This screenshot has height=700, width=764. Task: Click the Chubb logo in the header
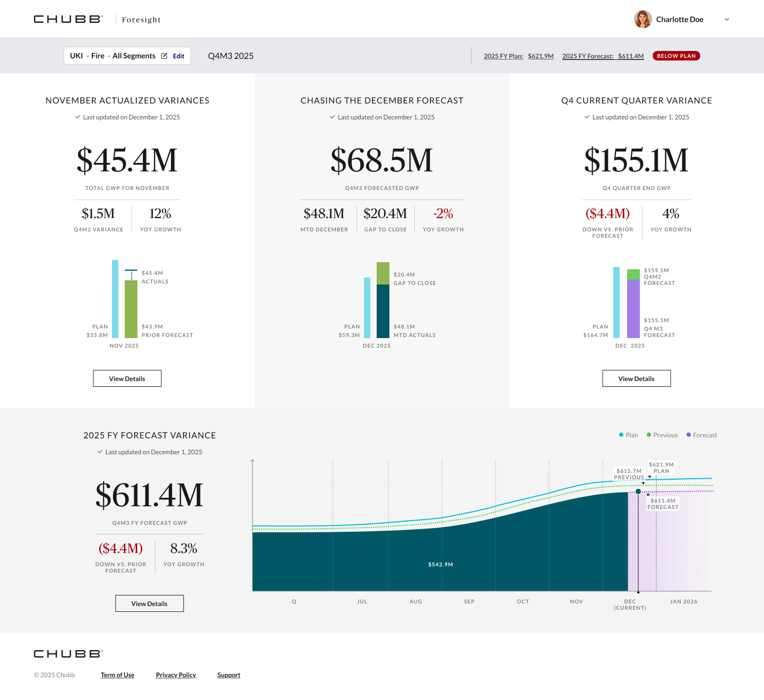tap(68, 19)
